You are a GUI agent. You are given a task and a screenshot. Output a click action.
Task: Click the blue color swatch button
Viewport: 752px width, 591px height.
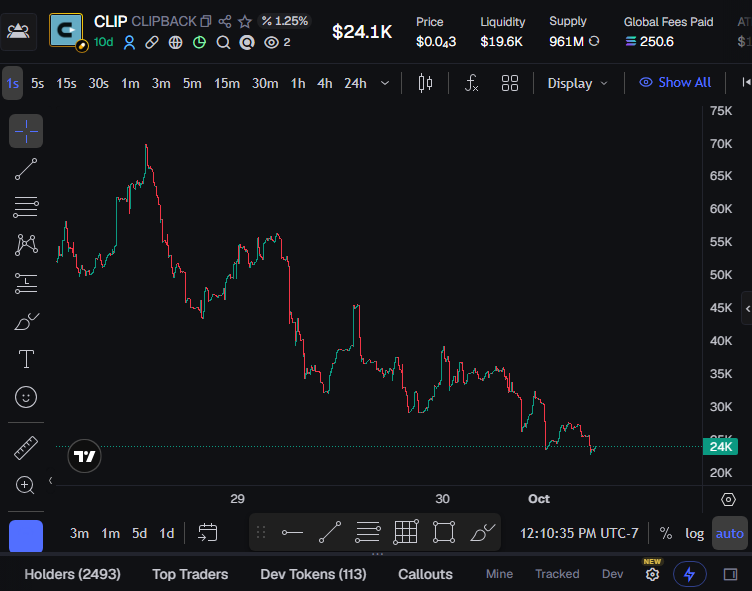click(26, 536)
